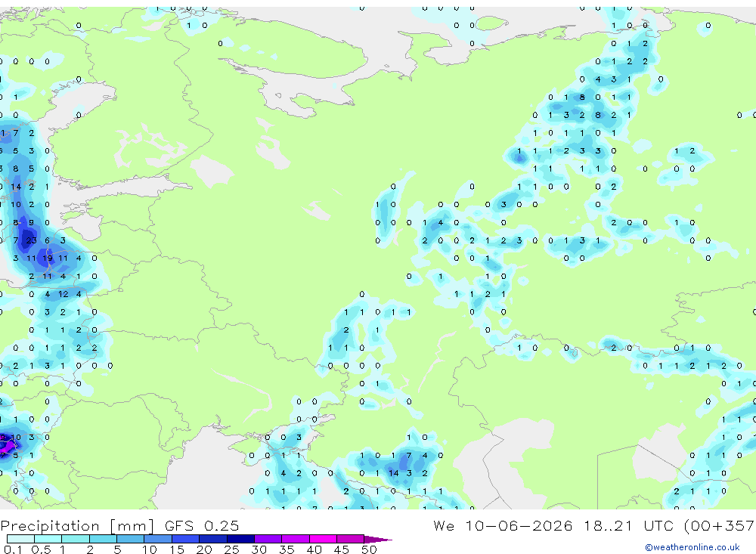Select the 35–40 mm violet legend swatch
This screenshot has height=554, width=756.
pyautogui.click(x=296, y=539)
